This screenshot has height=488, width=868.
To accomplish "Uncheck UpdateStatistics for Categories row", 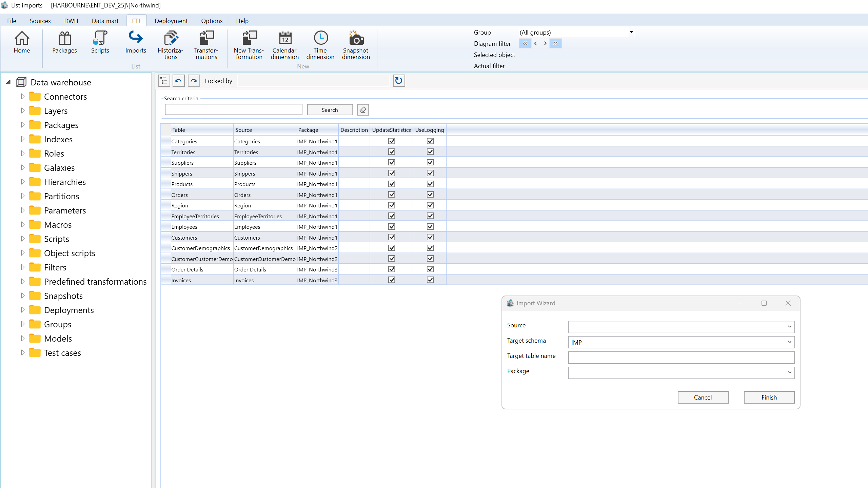I will click(x=392, y=141).
